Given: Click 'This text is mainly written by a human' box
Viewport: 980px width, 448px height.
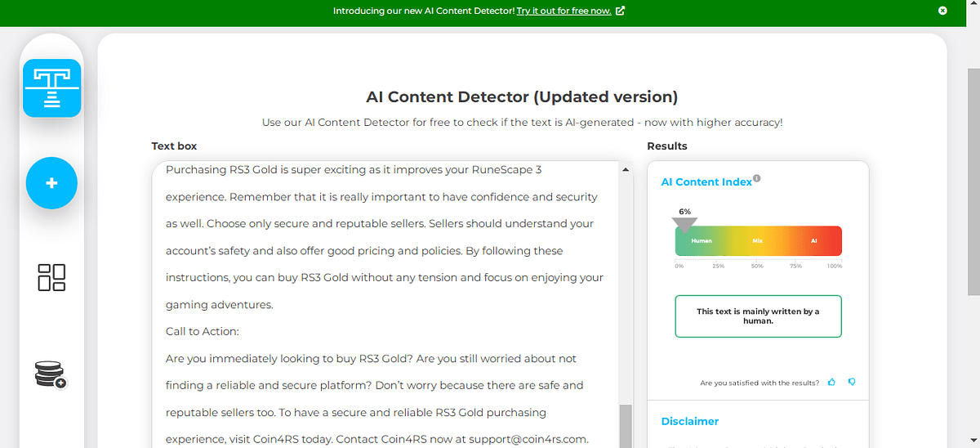Looking at the screenshot, I should pos(758,316).
